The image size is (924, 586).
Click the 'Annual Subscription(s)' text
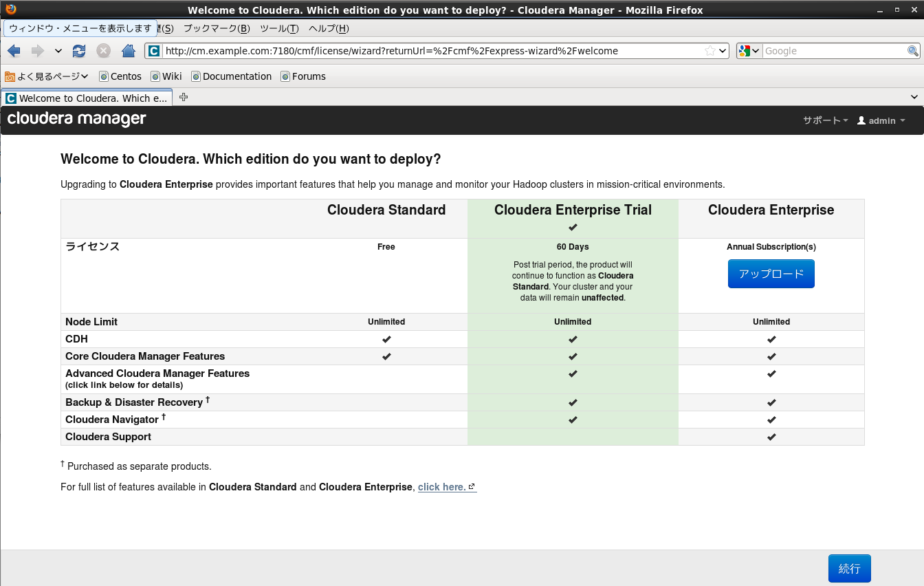(x=771, y=247)
